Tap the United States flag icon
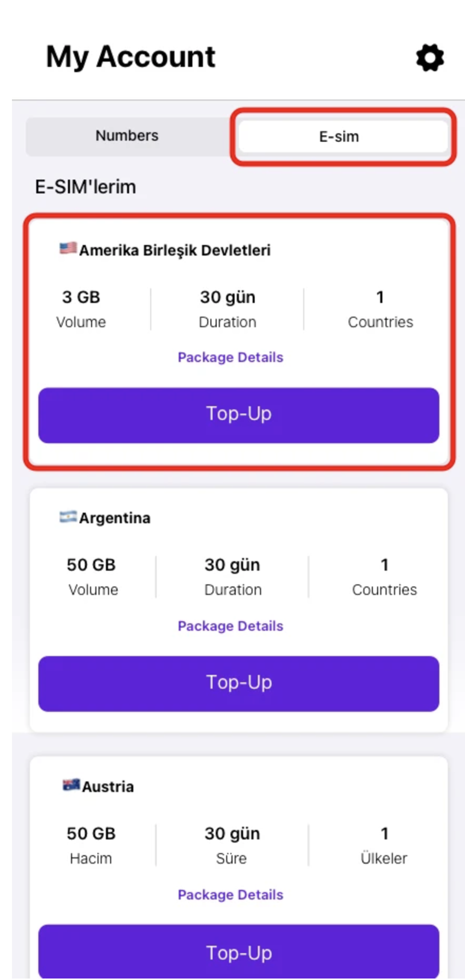The image size is (465, 980). [x=68, y=248]
